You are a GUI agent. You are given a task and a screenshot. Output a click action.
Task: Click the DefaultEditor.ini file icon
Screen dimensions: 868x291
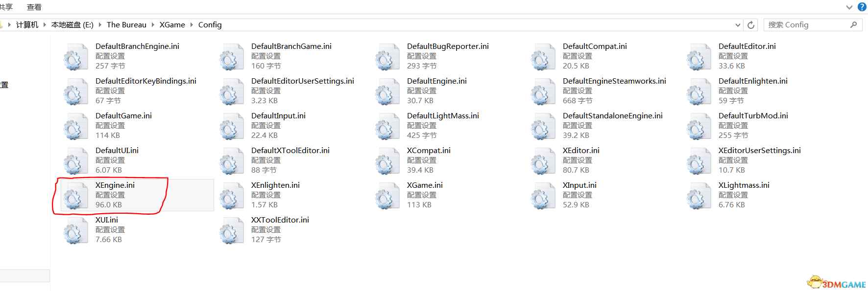tap(699, 57)
